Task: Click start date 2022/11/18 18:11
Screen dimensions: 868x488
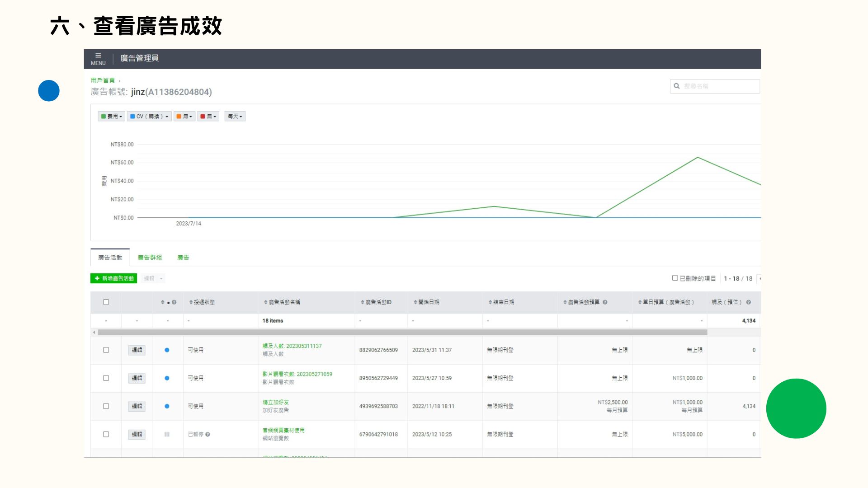Action: click(433, 406)
